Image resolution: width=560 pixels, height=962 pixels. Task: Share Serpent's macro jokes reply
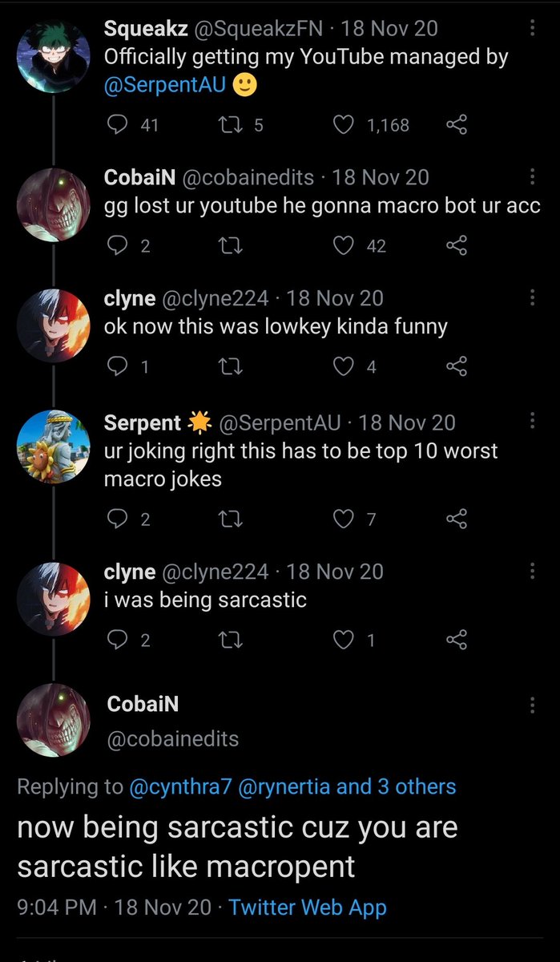tap(456, 519)
